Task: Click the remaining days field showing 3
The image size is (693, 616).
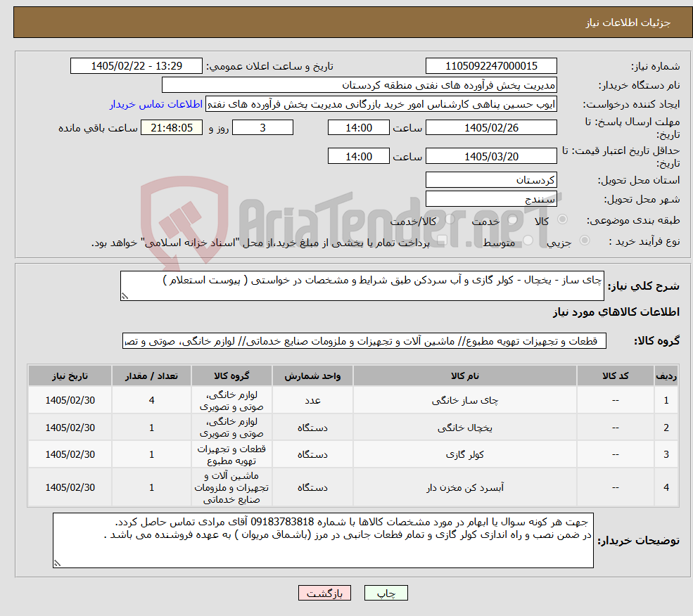Action: click(x=262, y=128)
